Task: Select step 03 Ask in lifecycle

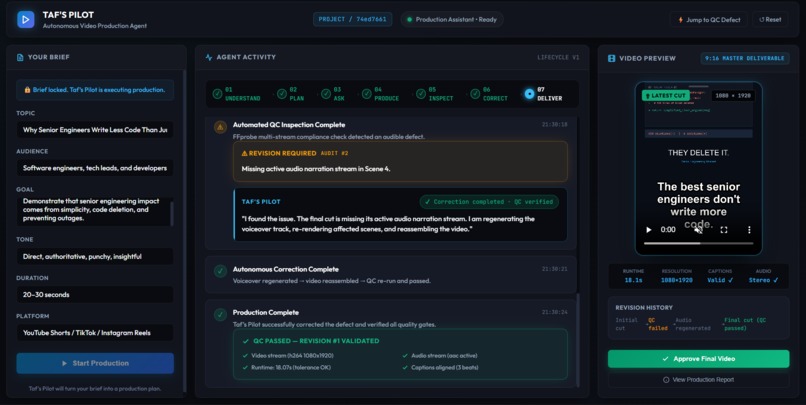Action: tap(333, 94)
